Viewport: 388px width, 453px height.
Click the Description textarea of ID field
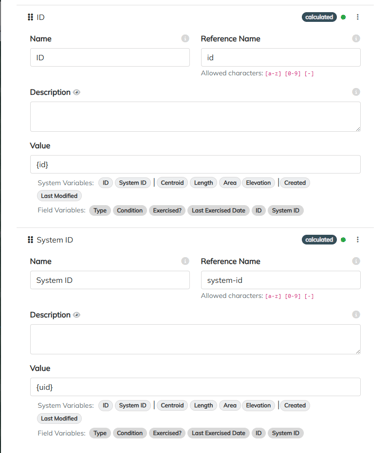coord(195,117)
